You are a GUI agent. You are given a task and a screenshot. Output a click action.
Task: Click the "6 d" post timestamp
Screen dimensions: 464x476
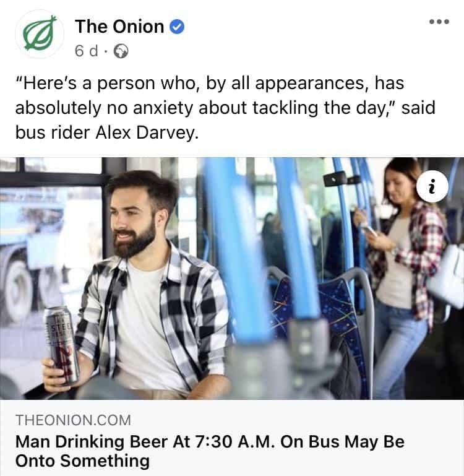(86, 52)
